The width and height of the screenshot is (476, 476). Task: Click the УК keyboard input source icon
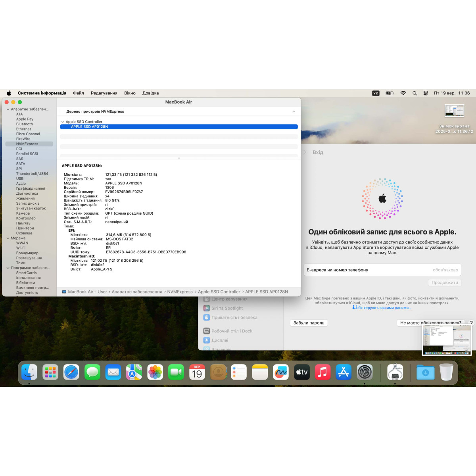[376, 93]
